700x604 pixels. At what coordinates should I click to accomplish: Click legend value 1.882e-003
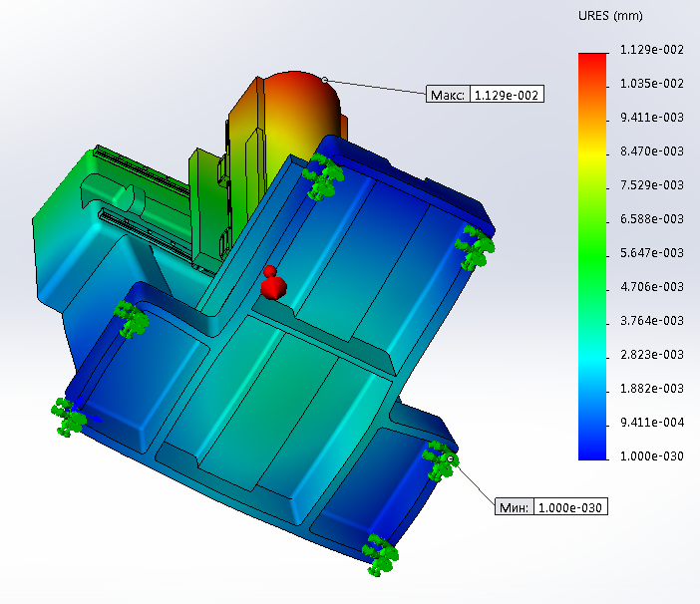click(x=652, y=389)
